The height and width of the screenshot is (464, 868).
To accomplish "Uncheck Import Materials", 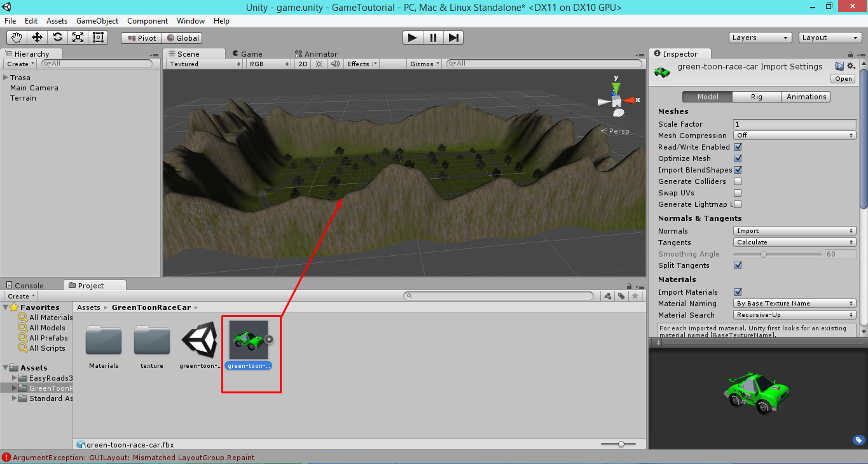I will click(738, 292).
